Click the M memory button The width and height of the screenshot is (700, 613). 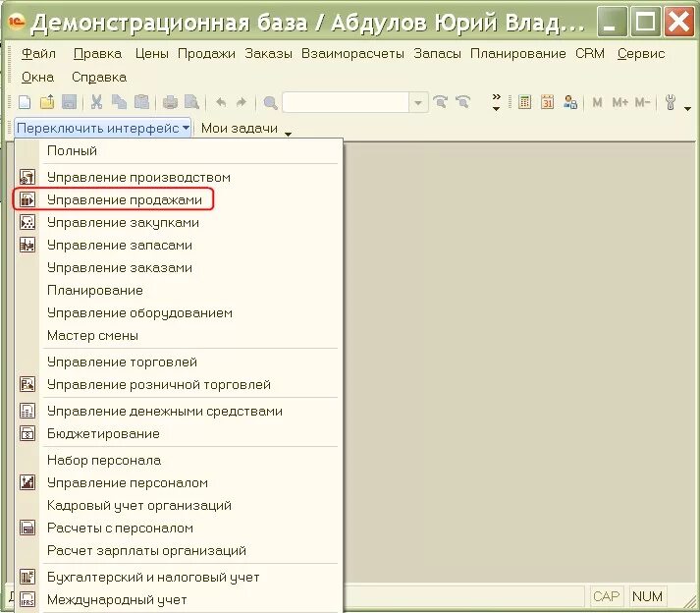point(597,103)
